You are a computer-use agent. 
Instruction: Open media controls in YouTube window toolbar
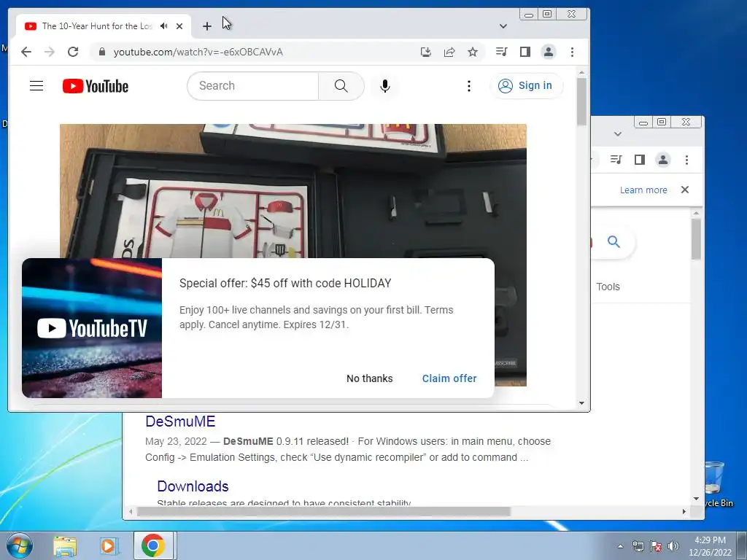[502, 52]
